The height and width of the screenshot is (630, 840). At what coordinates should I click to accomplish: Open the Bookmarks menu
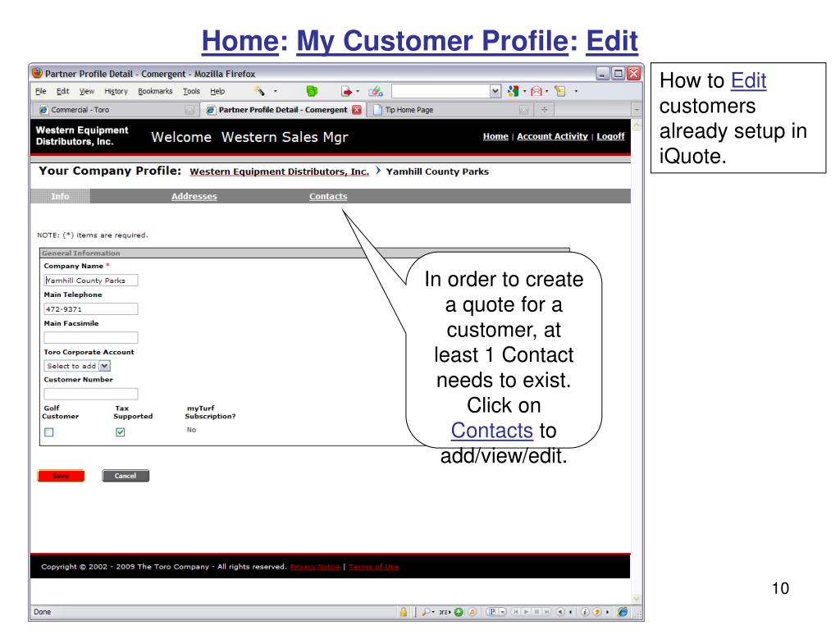pyautogui.click(x=155, y=92)
